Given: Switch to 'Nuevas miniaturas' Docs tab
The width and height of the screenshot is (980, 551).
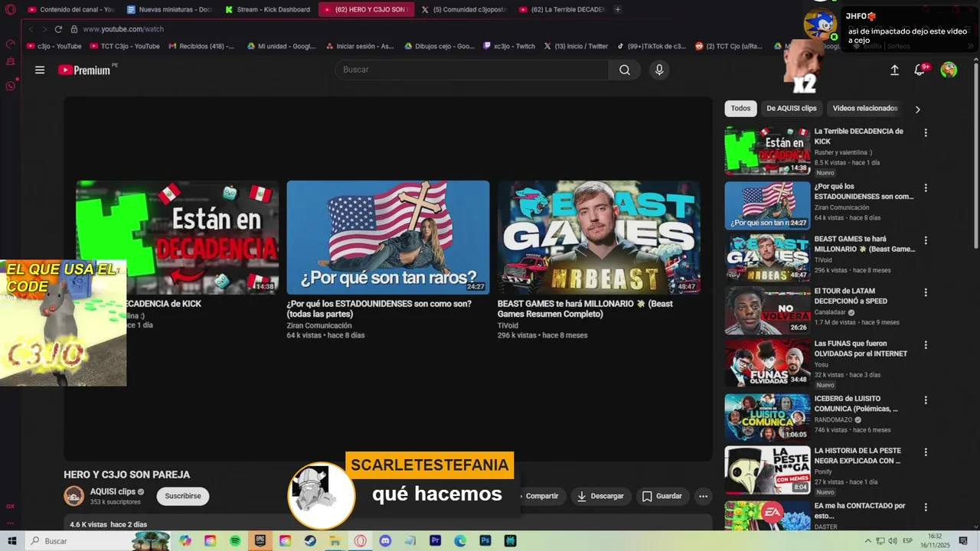Looking at the screenshot, I should click(x=168, y=9).
